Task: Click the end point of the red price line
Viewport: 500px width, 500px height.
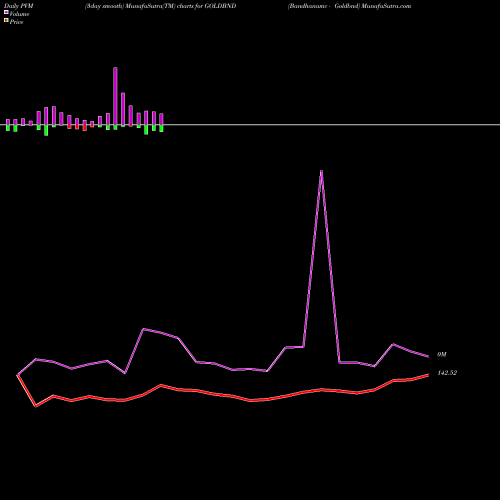Action: (428, 375)
